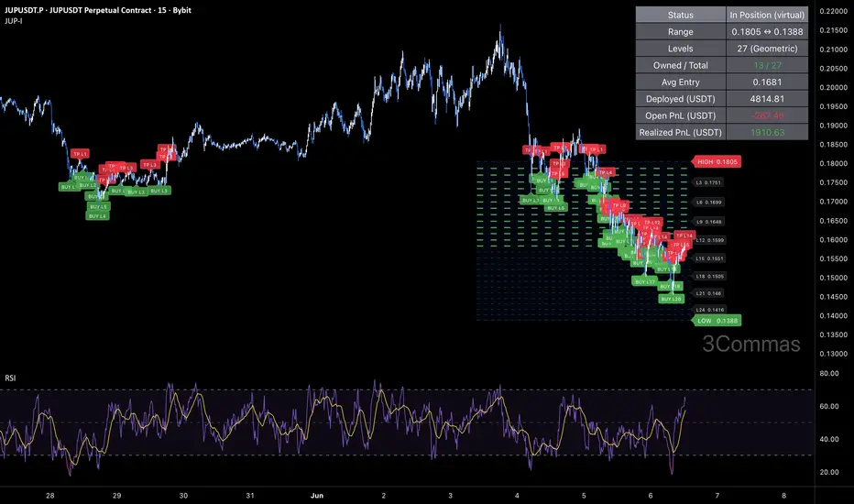Click the 0.14000 price axis label
The image size is (854, 504).
[833, 316]
